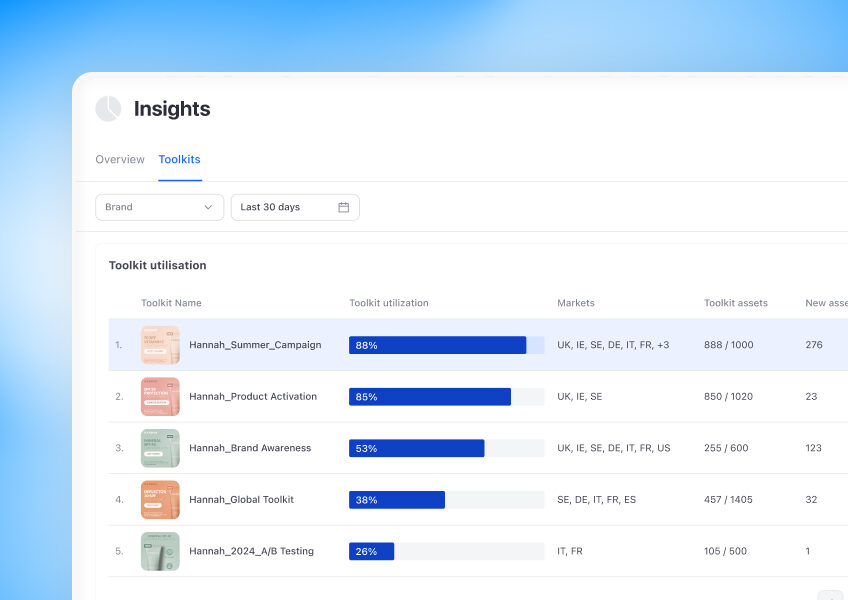Click the chevron in the Brand dropdown

208,207
